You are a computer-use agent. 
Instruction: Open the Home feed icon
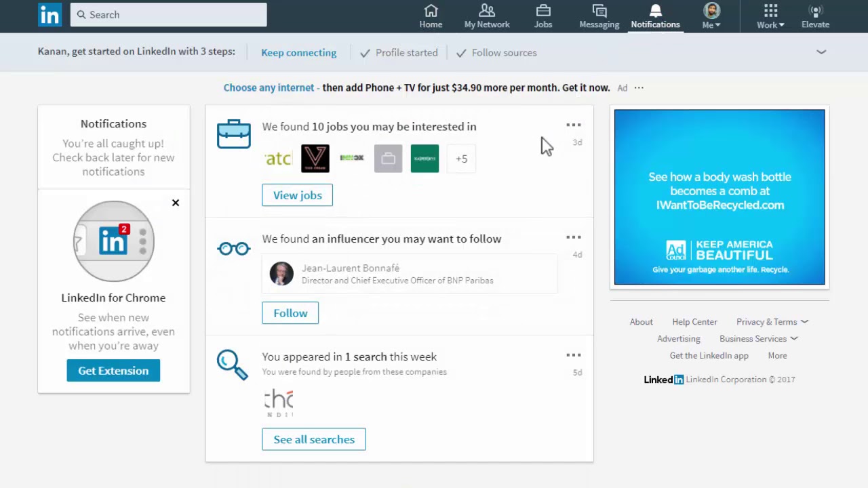pos(431,16)
